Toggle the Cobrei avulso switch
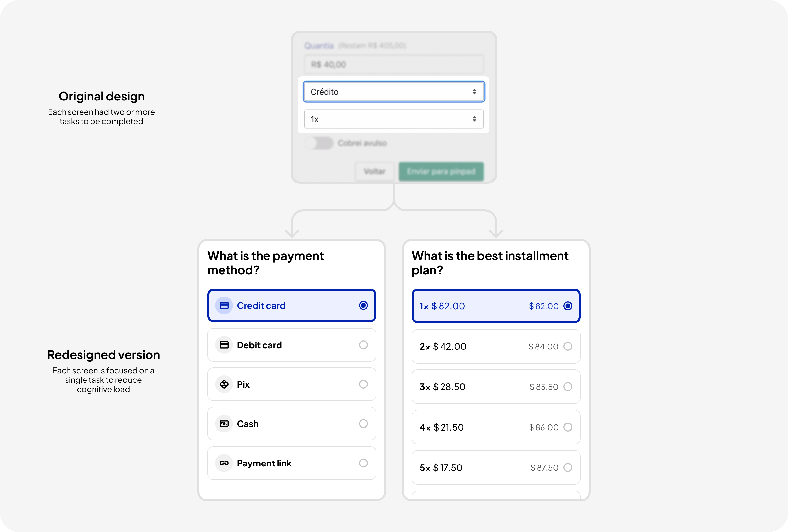 click(319, 143)
